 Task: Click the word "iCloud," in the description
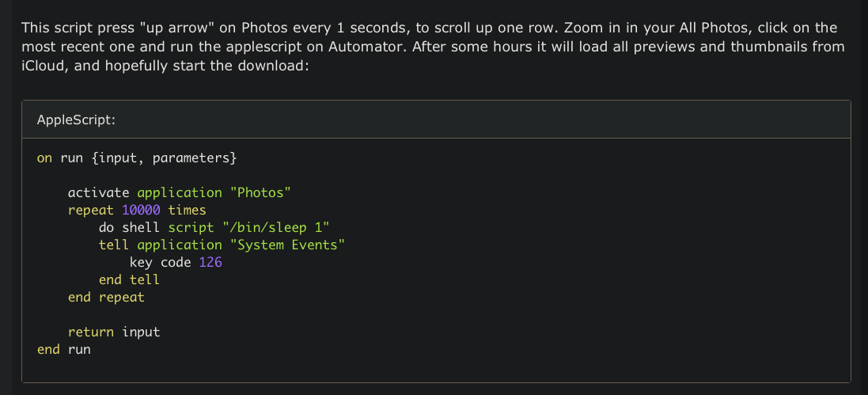click(x=45, y=66)
